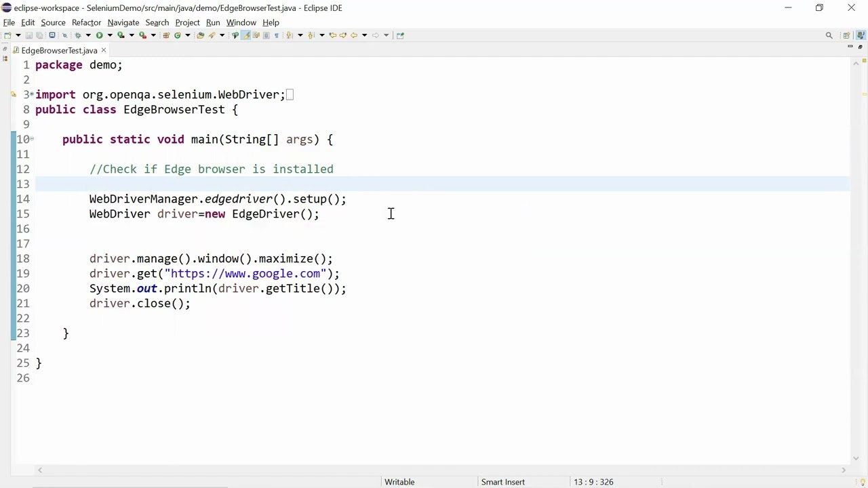Collapse the main method on line 10
The height and width of the screenshot is (488, 868).
pyautogui.click(x=32, y=140)
